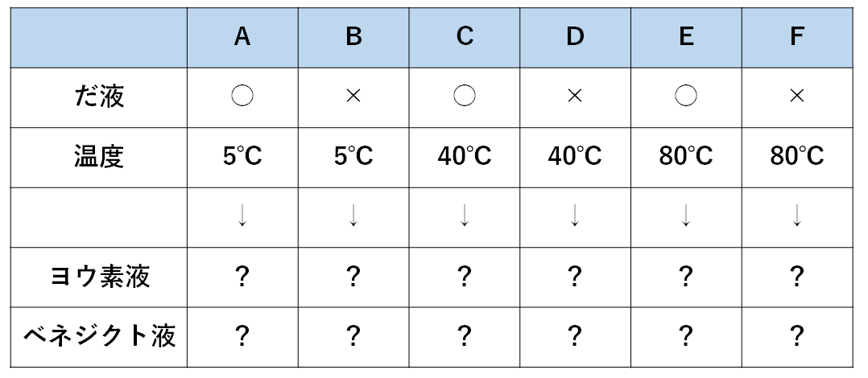Select the ベネジクト液 question mark in column E
Viewport: 868px width, 378px height.
[685, 335]
